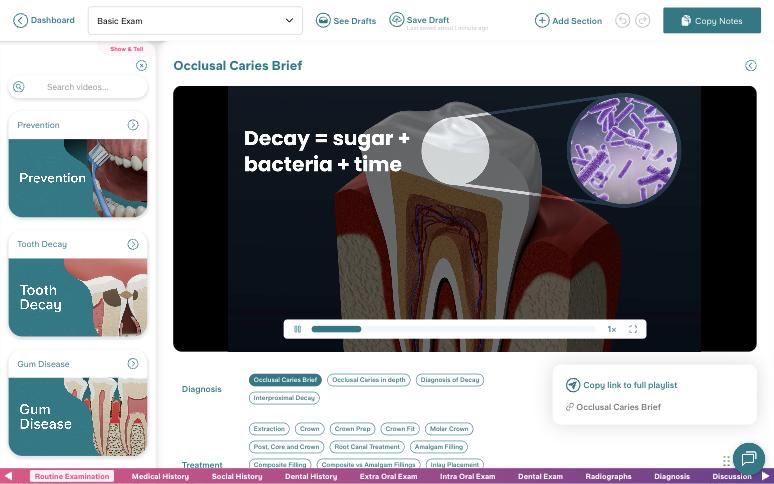
Task: Click the Show & Tell label
Action: (x=127, y=49)
